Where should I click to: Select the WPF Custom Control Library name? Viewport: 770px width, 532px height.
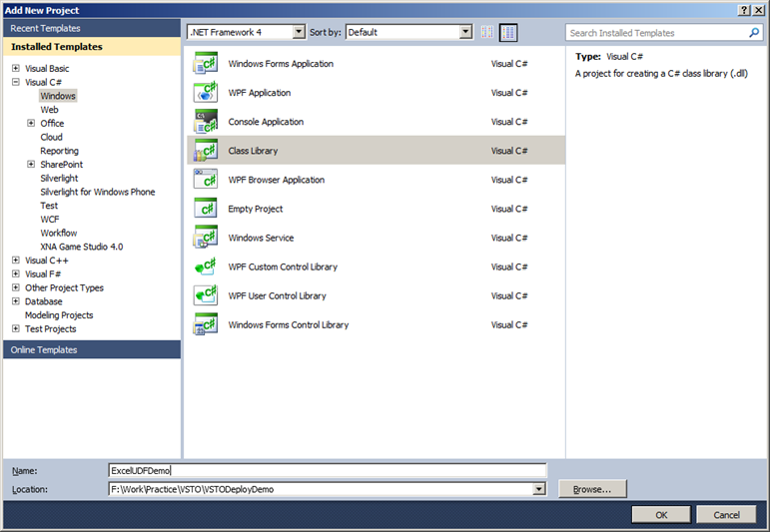283,266
